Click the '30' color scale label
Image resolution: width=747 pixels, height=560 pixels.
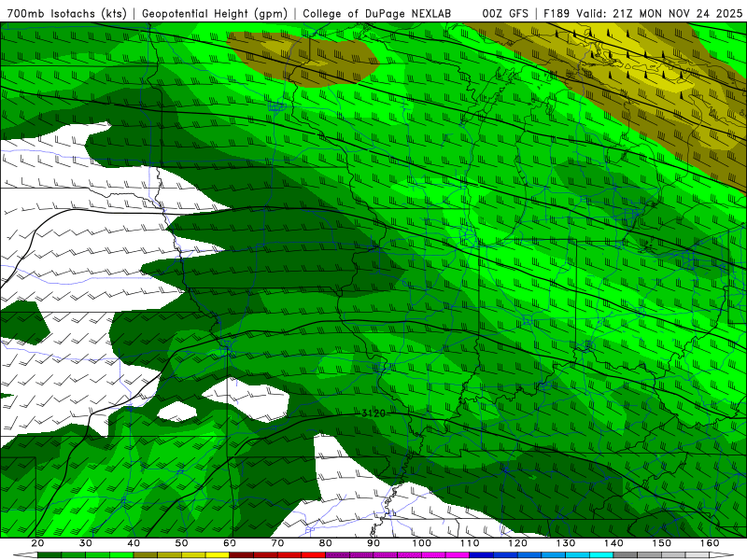[86, 543]
